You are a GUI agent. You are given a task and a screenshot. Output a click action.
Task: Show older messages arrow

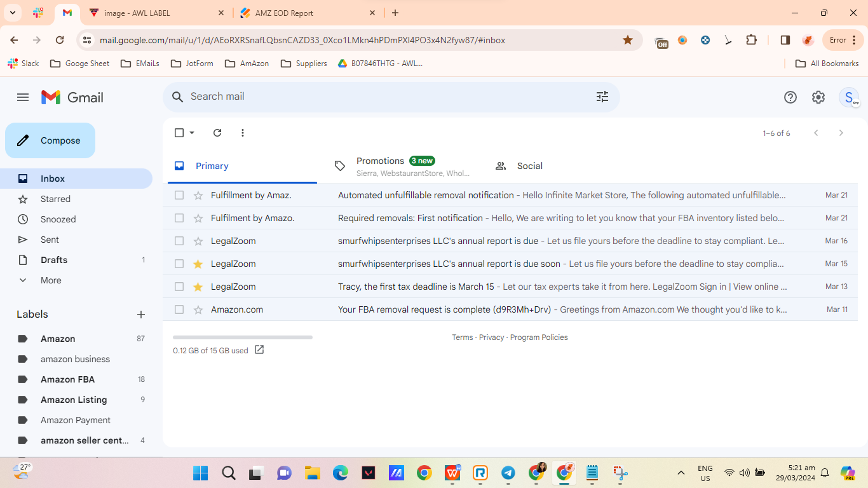[x=841, y=133]
